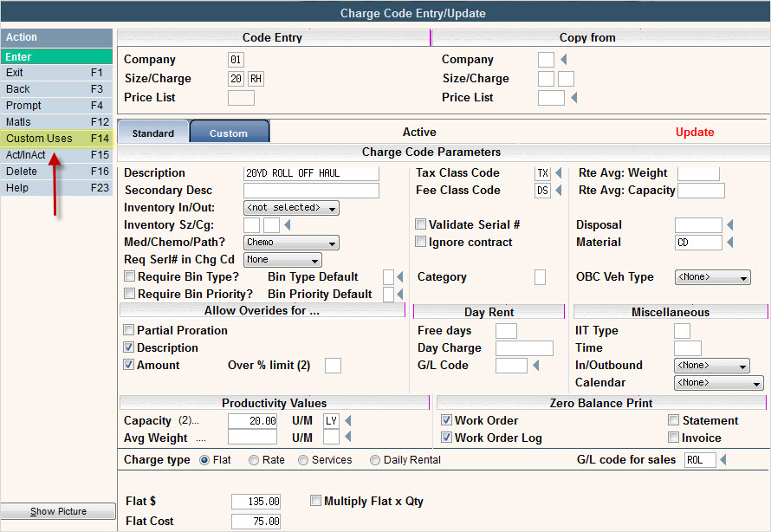Screen dimensions: 771x532
Task: Click the Flat $ amount field
Action: [x=256, y=502]
